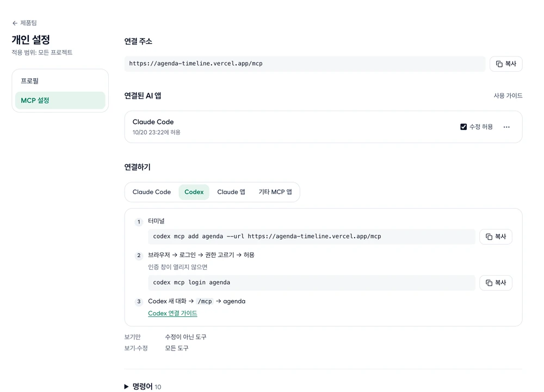Screen dimensions: 544x392
Task: Click the 인증 창이 열리지 않으면 note
Action: pyautogui.click(x=178, y=267)
